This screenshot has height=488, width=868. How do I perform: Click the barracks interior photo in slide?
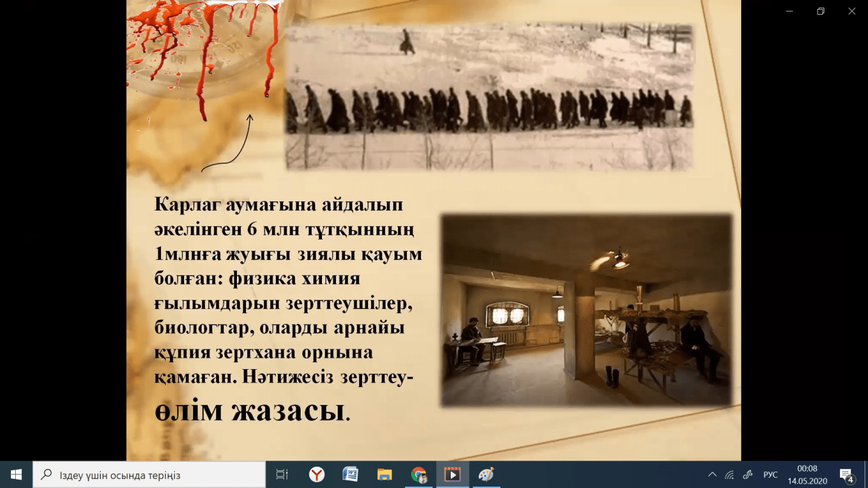pos(587,310)
